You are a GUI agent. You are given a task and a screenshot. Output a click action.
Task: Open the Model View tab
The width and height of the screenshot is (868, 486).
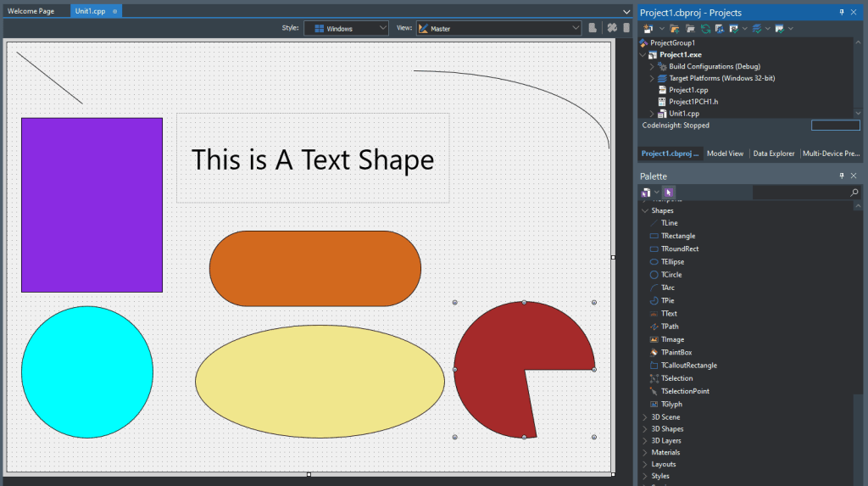(725, 154)
